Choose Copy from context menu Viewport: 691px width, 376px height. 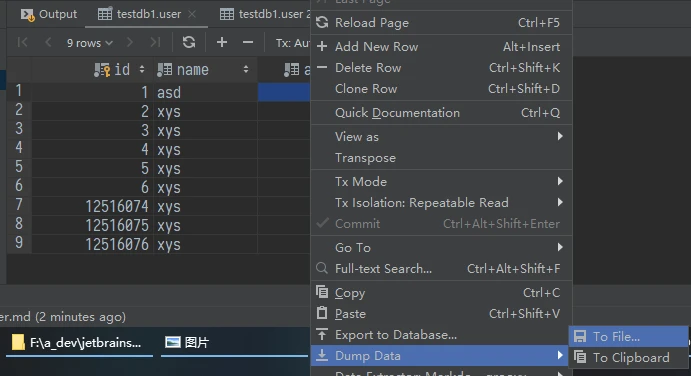442,293
